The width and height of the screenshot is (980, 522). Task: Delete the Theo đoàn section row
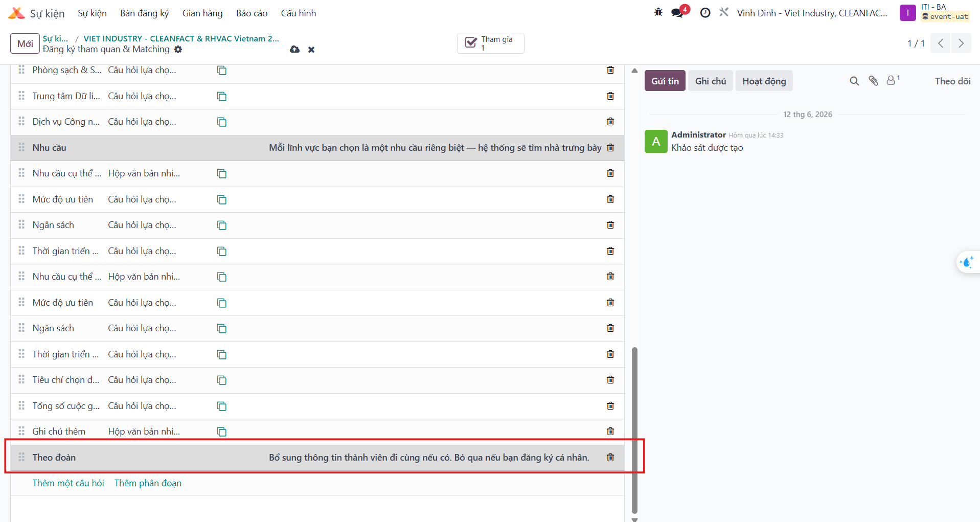[610, 458]
